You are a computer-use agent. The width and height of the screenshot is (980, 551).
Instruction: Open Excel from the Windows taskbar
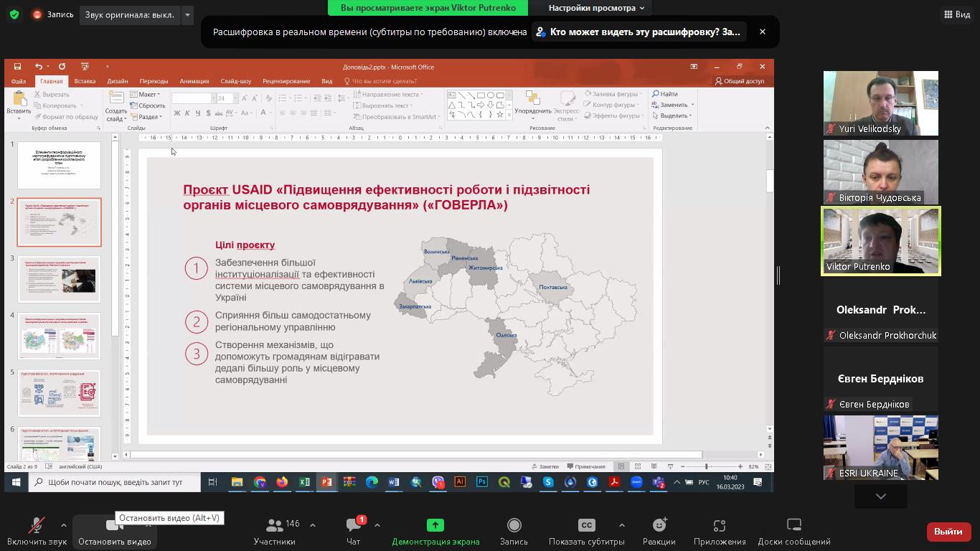click(304, 483)
